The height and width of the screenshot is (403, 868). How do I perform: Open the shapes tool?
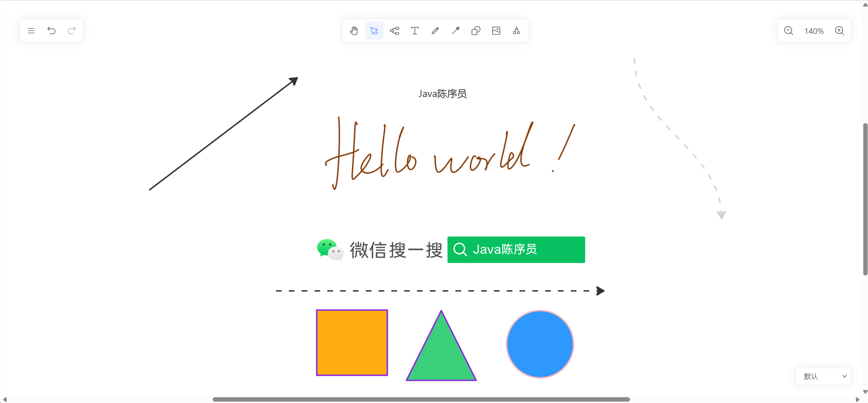click(476, 31)
